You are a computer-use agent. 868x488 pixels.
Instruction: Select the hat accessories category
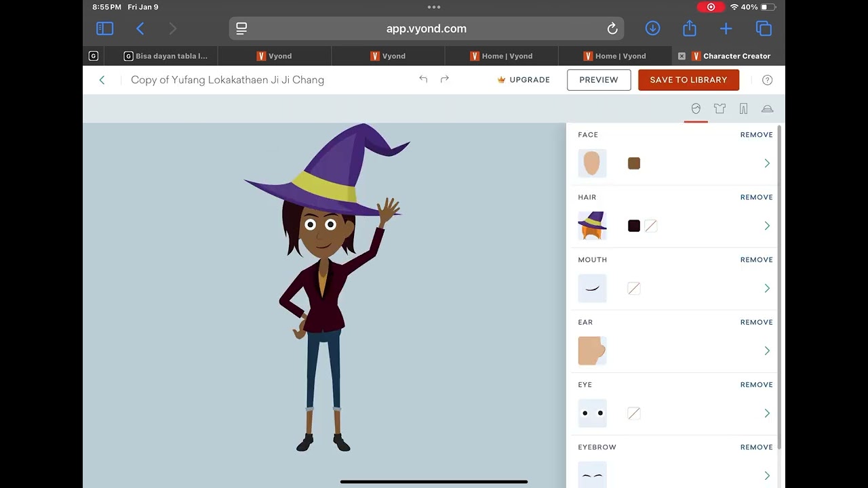tap(767, 108)
